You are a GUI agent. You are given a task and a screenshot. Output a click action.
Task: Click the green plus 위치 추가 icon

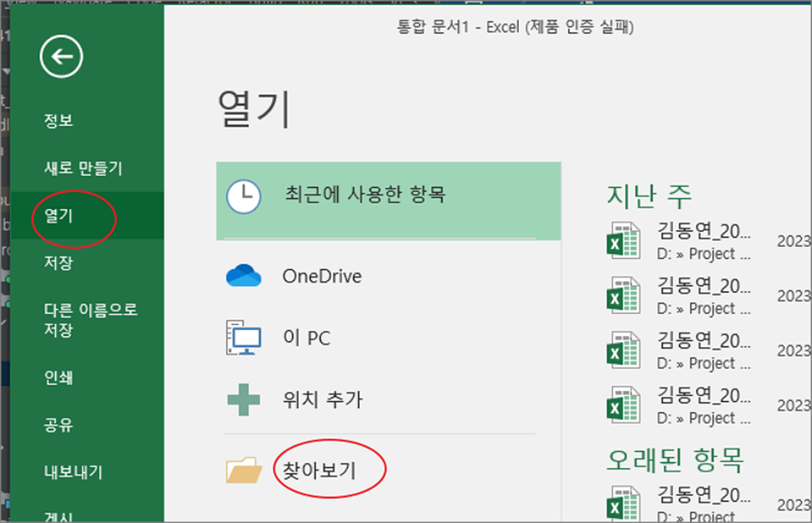tap(244, 399)
